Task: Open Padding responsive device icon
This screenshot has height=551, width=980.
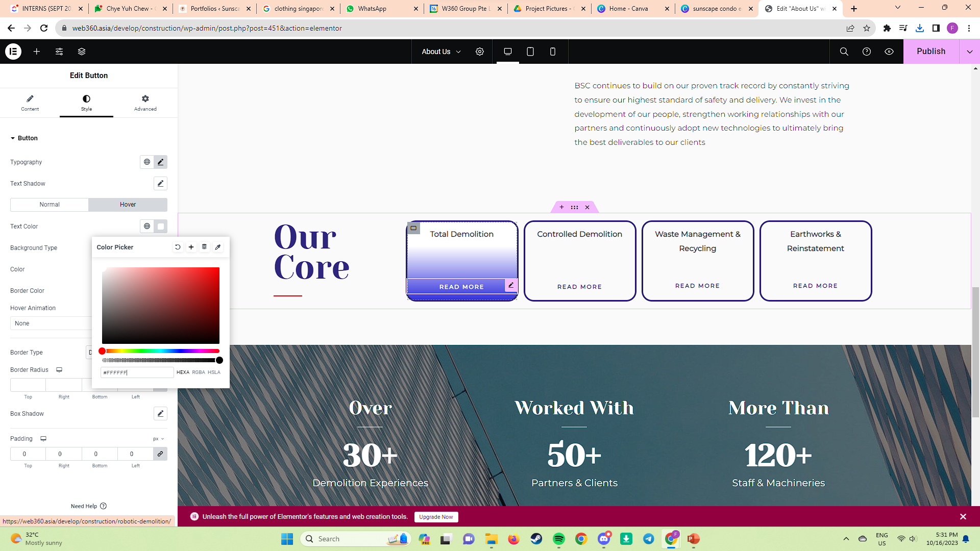Action: (43, 439)
